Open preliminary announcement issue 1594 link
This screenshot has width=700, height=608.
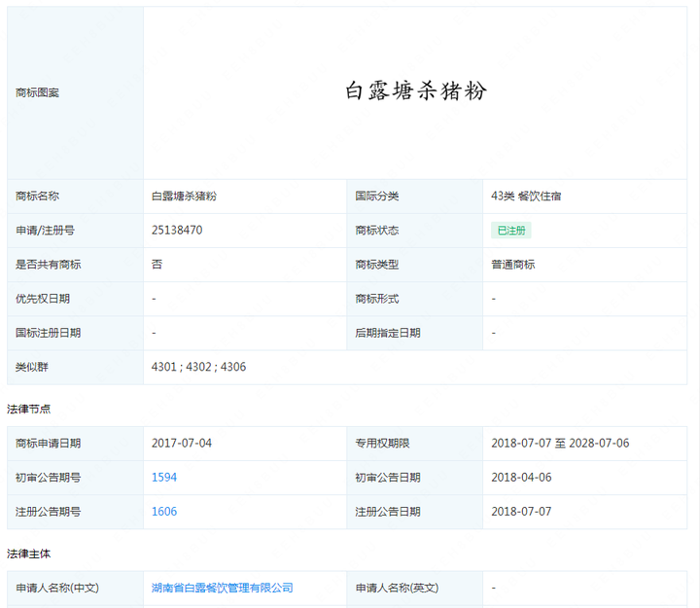pyautogui.click(x=164, y=478)
